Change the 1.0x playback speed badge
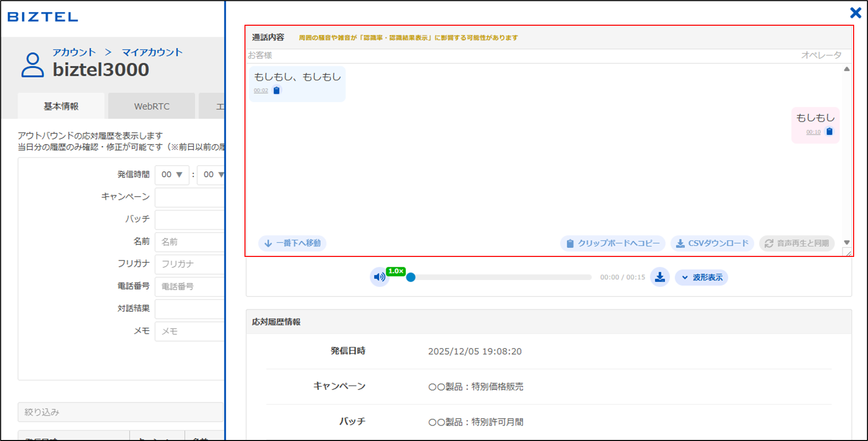Screen dimensions: 868x441 [395, 271]
